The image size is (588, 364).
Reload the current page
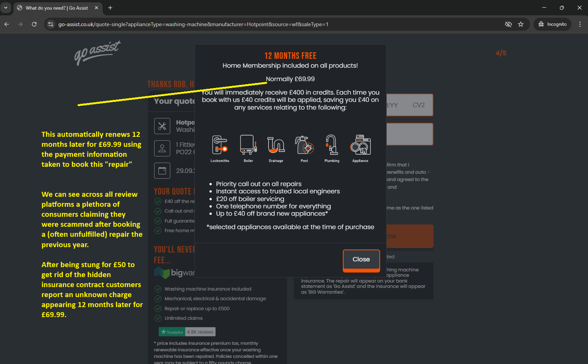click(x=34, y=24)
